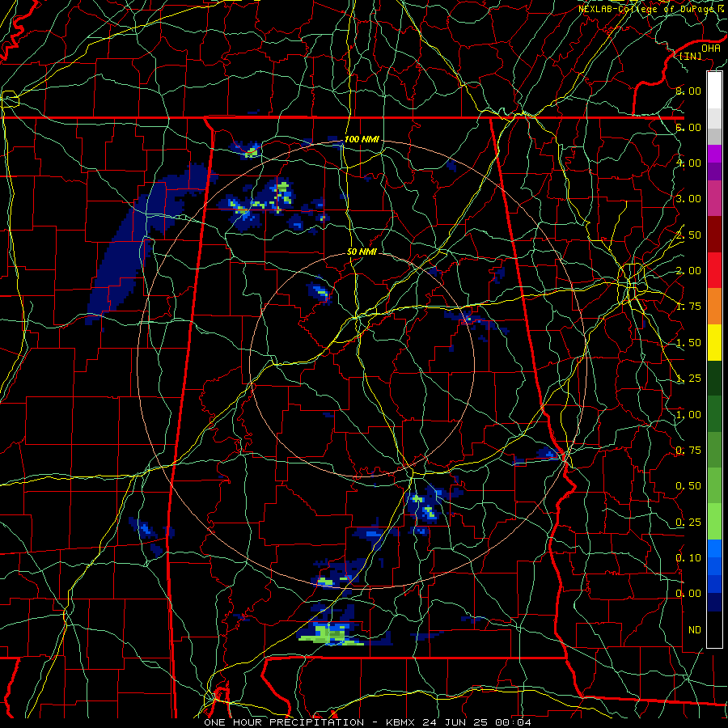The image size is (728, 728).
Task: Select the dark red maroon legend swatch
Action: point(714,235)
